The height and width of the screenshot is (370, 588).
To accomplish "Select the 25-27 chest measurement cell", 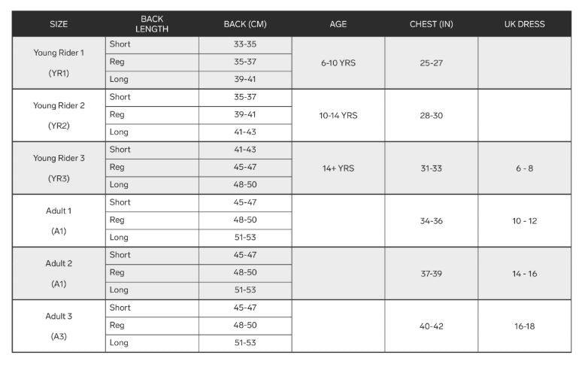I will coord(431,63).
